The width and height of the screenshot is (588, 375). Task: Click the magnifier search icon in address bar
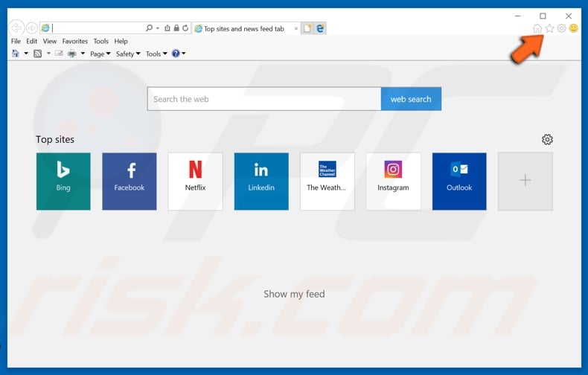150,28
